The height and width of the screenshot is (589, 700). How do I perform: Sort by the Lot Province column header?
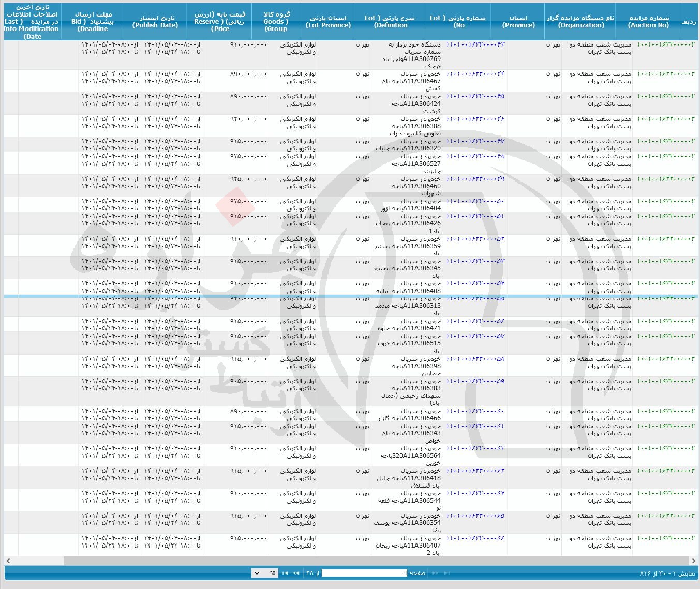[328, 22]
